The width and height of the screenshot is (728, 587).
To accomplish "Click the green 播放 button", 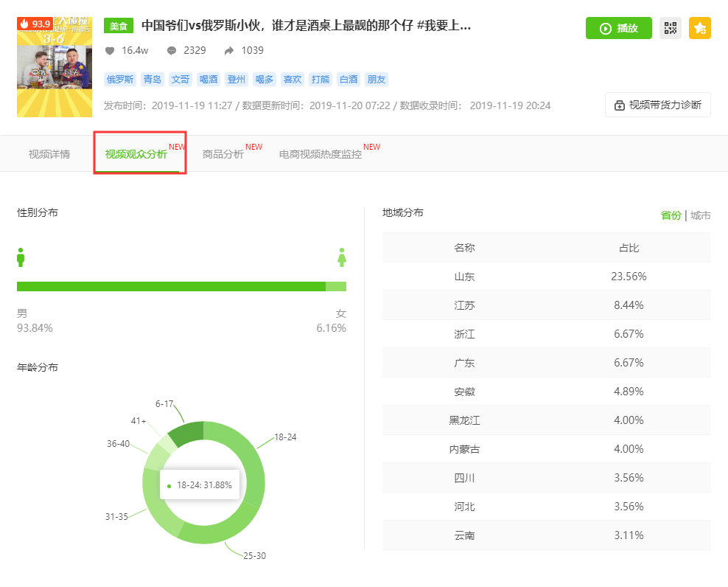I will 618,28.
